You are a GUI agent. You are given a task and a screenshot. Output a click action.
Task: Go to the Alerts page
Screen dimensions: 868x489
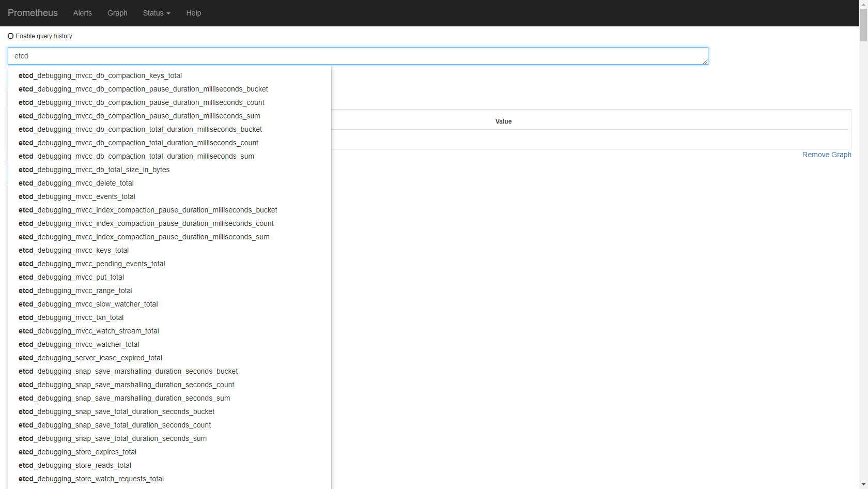[x=82, y=13]
